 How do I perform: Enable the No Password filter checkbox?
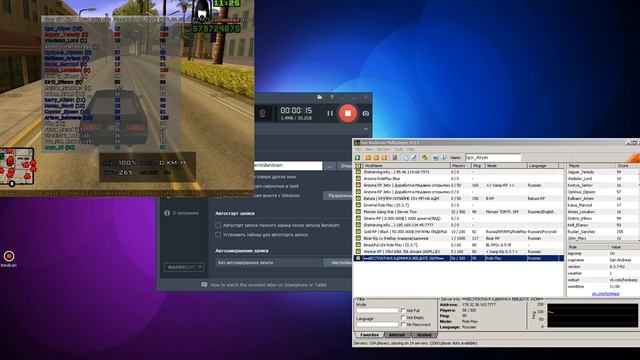tap(403, 324)
